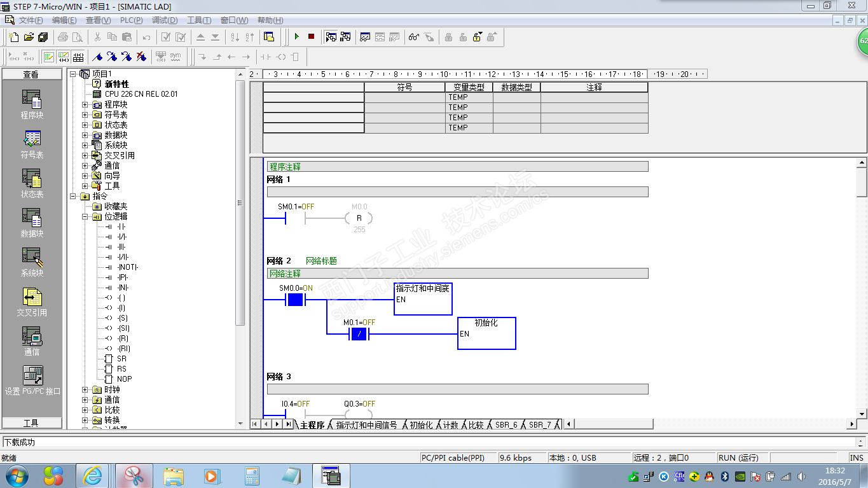
Task: Click the Undo arrow icon
Action: (x=146, y=37)
